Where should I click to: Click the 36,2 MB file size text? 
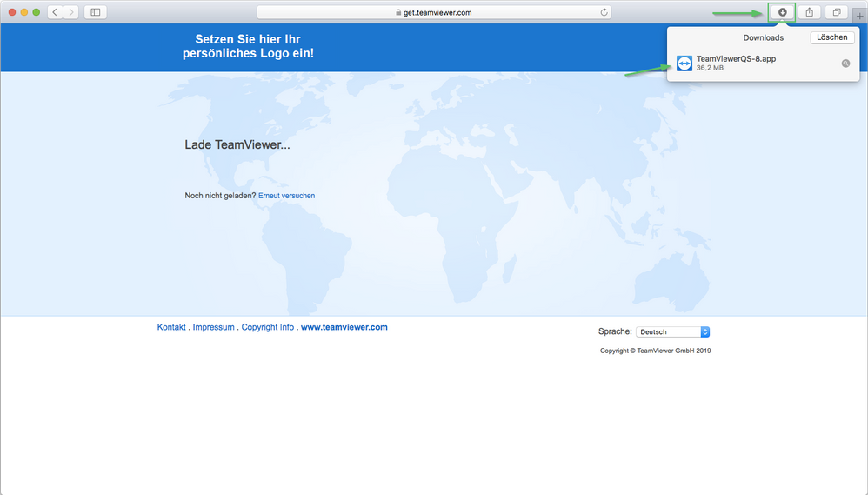pyautogui.click(x=710, y=68)
